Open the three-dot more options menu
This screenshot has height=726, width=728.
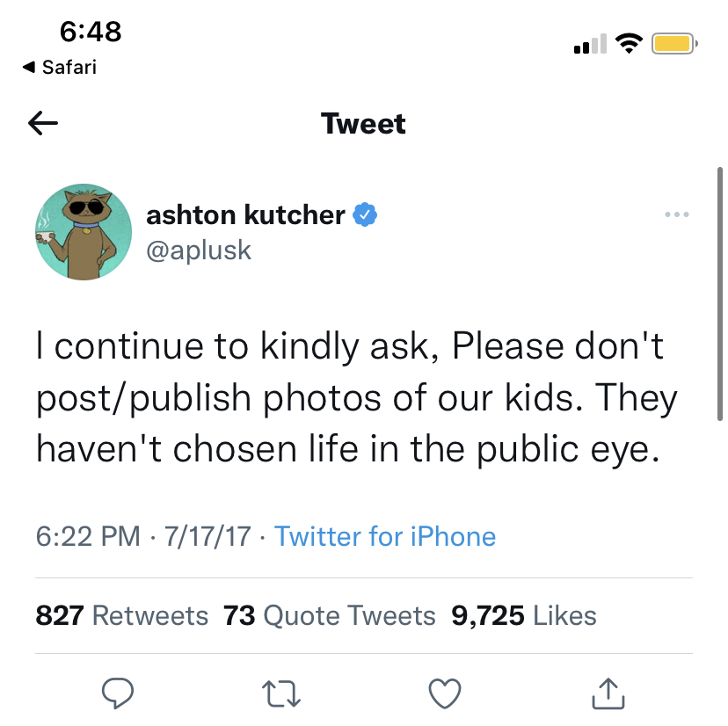point(677,214)
